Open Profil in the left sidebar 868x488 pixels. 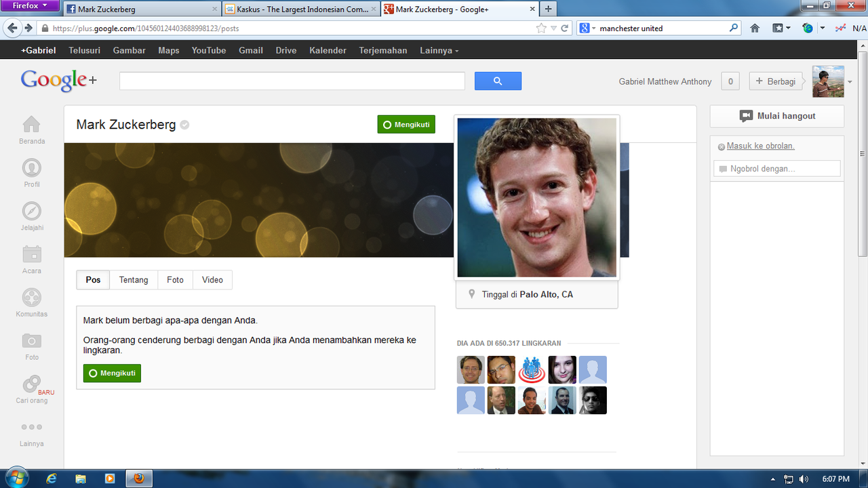point(32,173)
